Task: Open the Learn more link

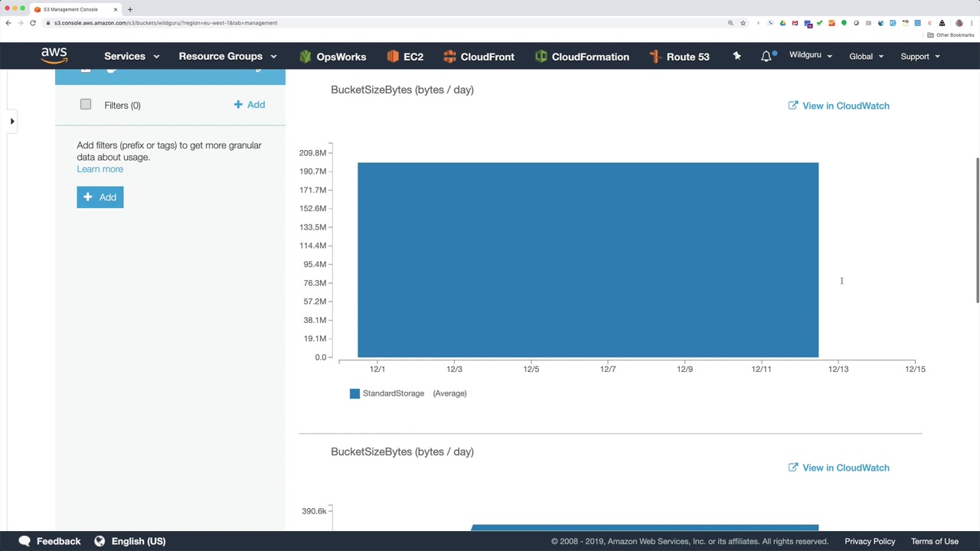Action: click(100, 169)
